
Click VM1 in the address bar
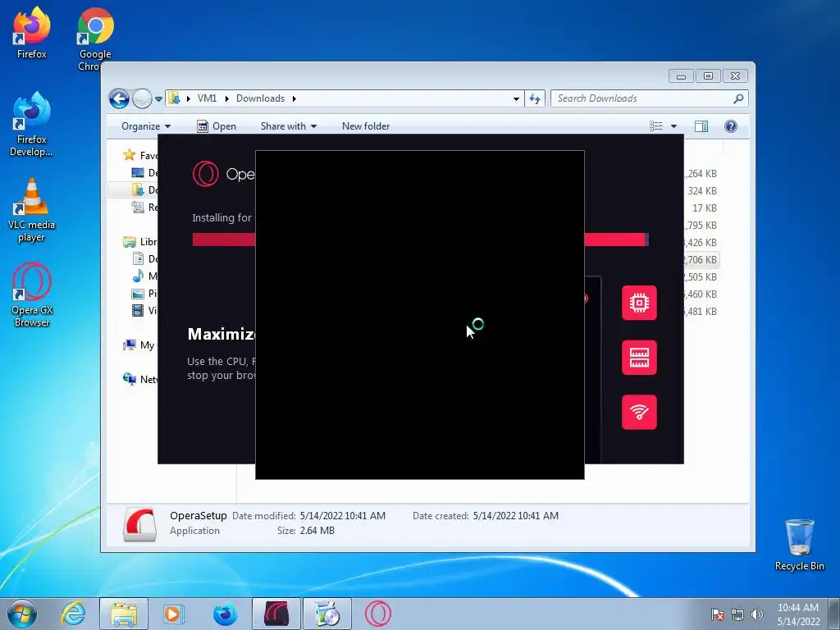coord(207,98)
